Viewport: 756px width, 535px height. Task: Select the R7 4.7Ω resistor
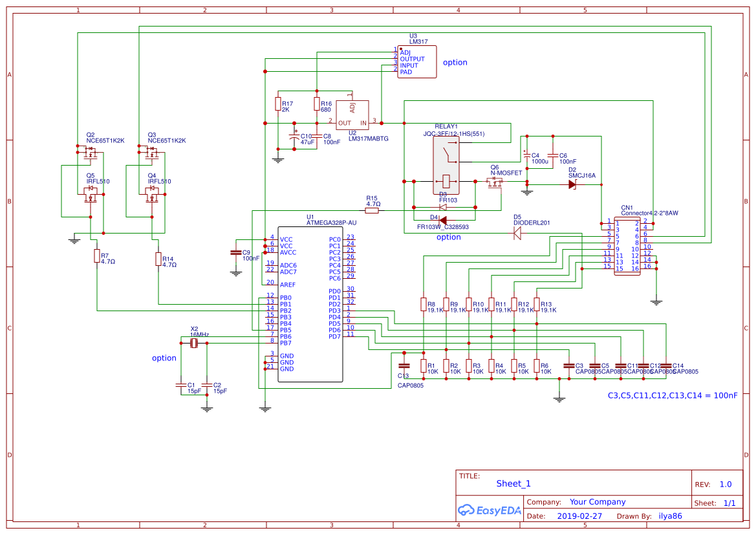[x=97, y=256]
